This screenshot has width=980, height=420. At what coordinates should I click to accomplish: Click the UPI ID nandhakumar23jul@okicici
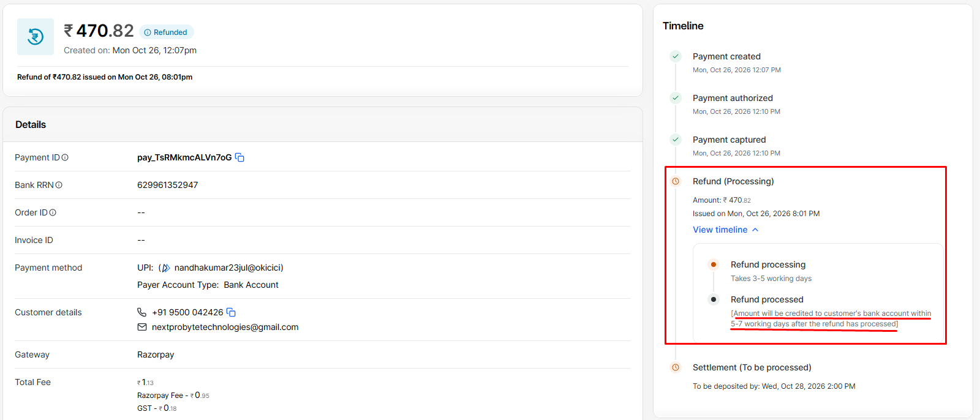click(229, 268)
